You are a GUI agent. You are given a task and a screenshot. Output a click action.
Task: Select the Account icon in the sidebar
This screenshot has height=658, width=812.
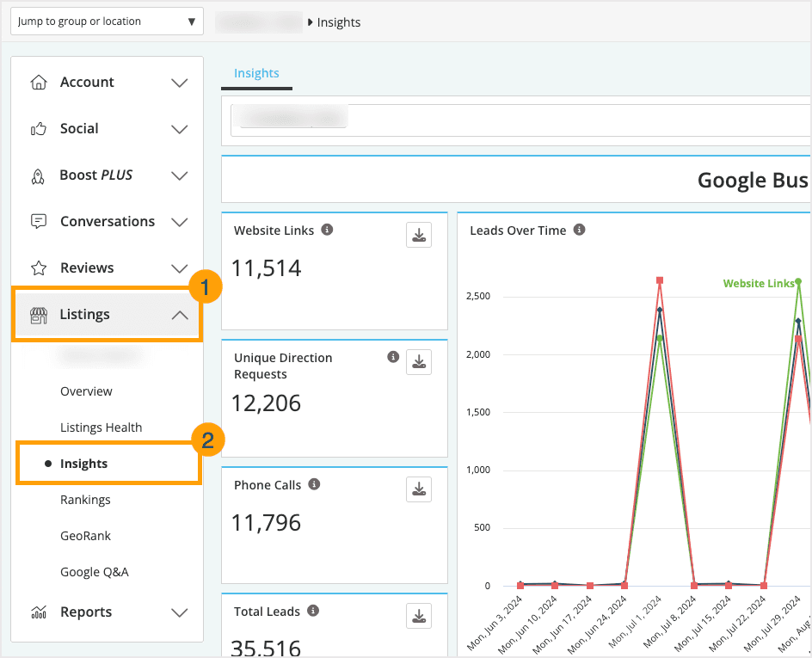point(39,82)
